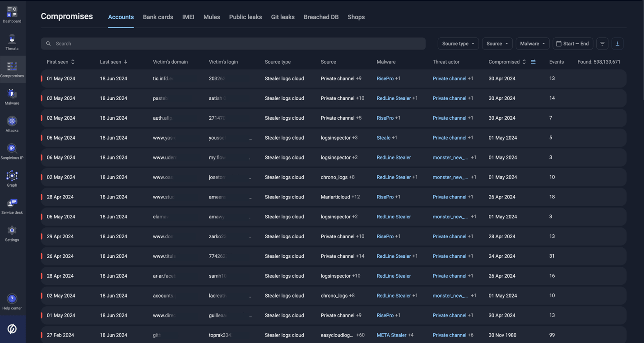This screenshot has width=644, height=343.
Task: Toggle Compromised column sort order
Action: tap(524, 61)
